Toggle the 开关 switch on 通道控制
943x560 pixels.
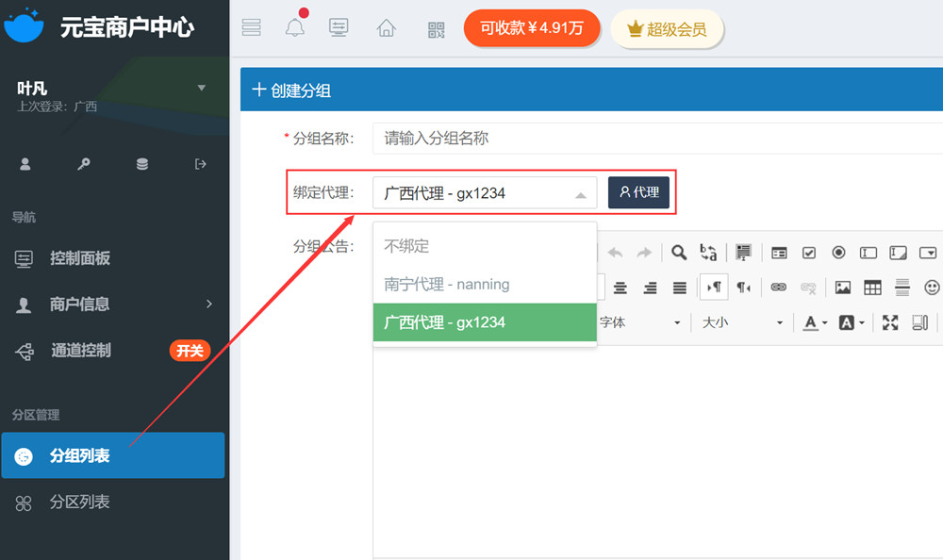(x=190, y=351)
